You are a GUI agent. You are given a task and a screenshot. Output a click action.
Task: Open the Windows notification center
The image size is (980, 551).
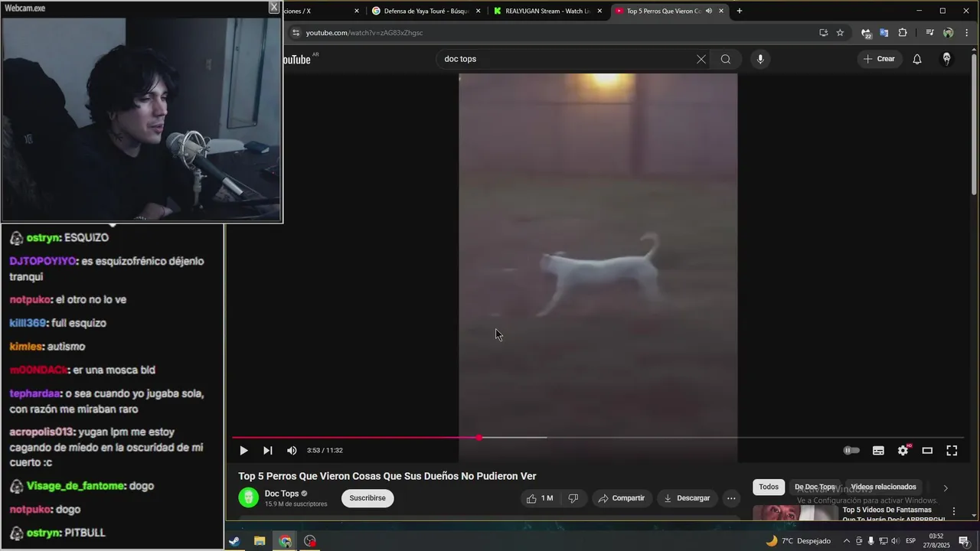(x=964, y=541)
